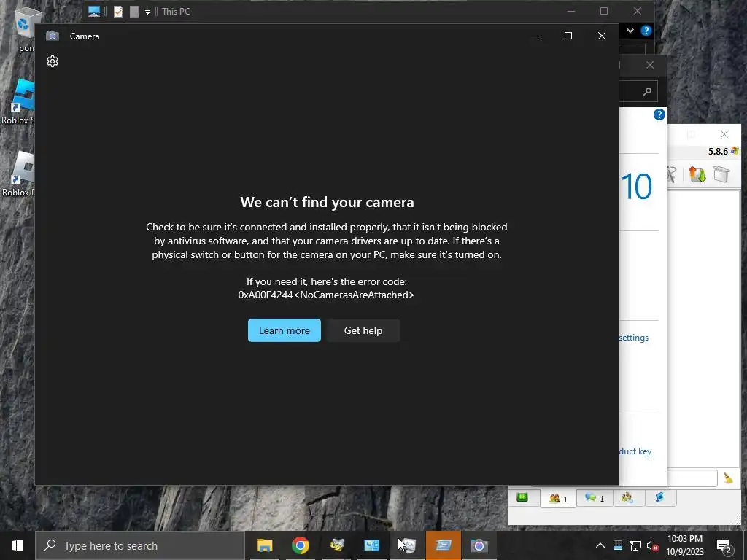The height and width of the screenshot is (560, 747).
Task: Click the message input field in chat app
Action: coord(692,478)
